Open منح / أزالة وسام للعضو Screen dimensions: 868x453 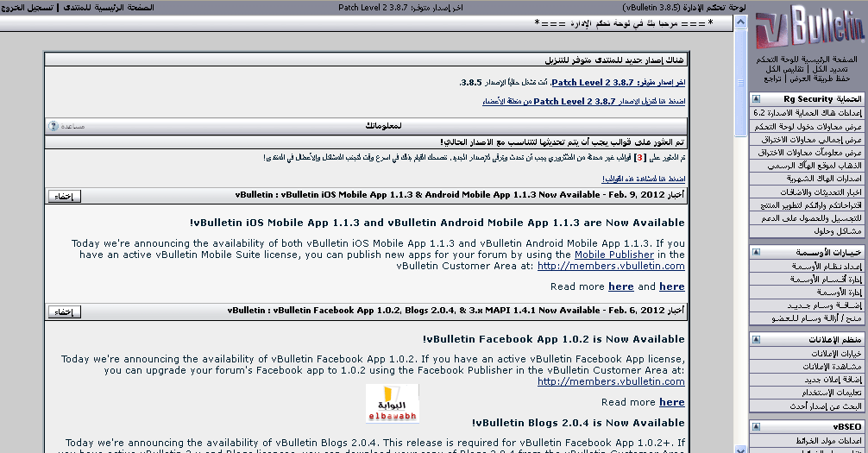(807, 318)
